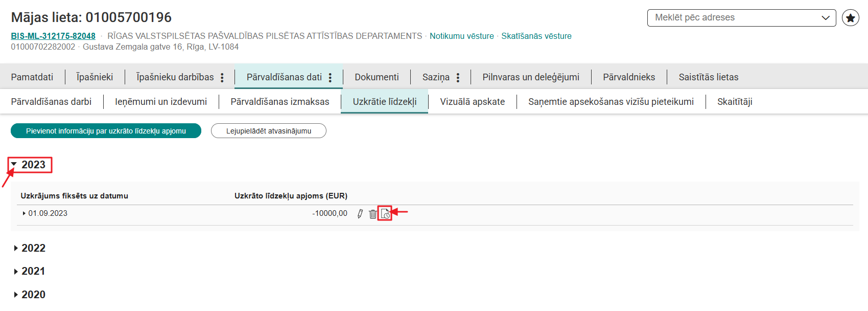Screen dimensions: 868x311
Task: Click the Uzkrāto līdzekļu apjoms (EUR) header
Action: point(291,196)
